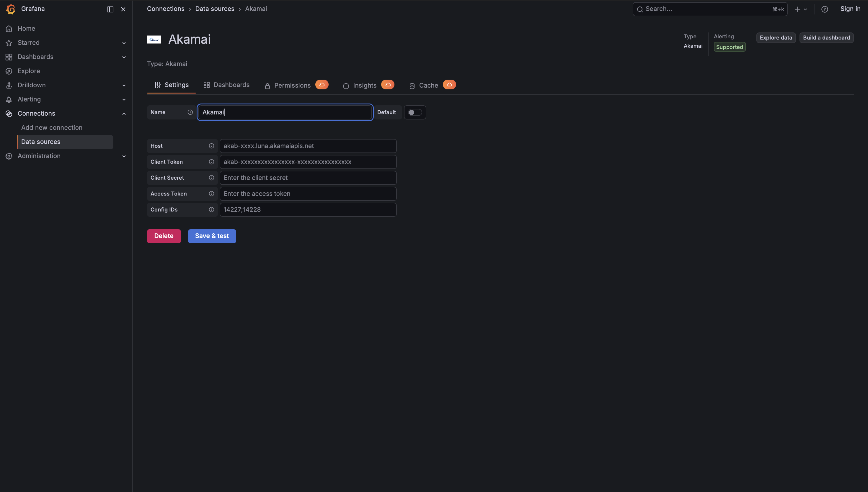Click the Delete button

[164, 236]
